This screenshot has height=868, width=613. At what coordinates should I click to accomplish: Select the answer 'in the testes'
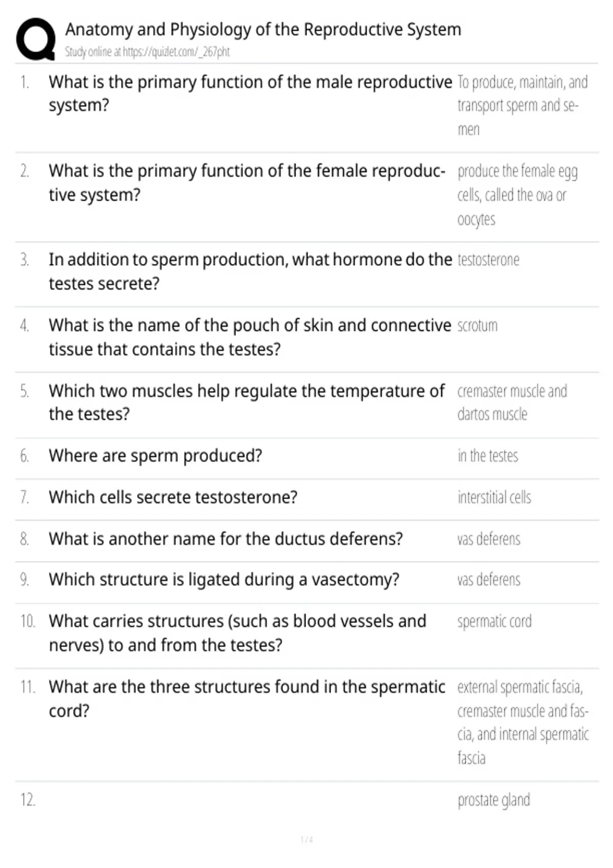coord(488,455)
